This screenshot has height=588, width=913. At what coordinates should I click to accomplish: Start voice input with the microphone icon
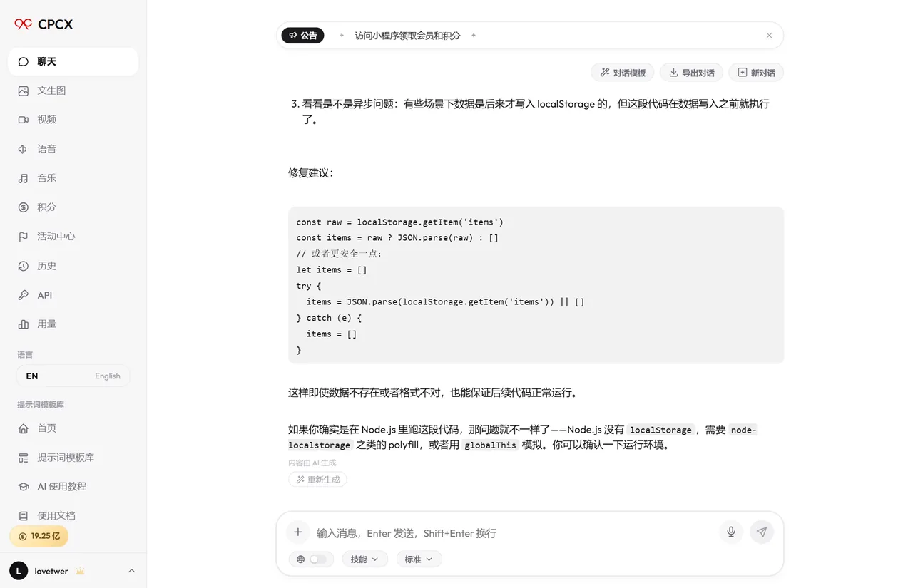click(731, 532)
